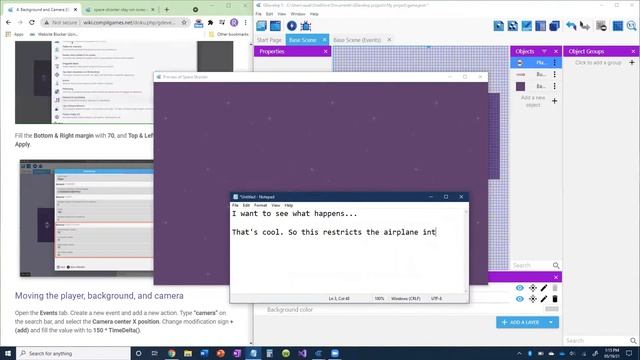Open zoom magnifier icon in GDevelop toolbar
The image size is (640, 360).
[631, 26]
